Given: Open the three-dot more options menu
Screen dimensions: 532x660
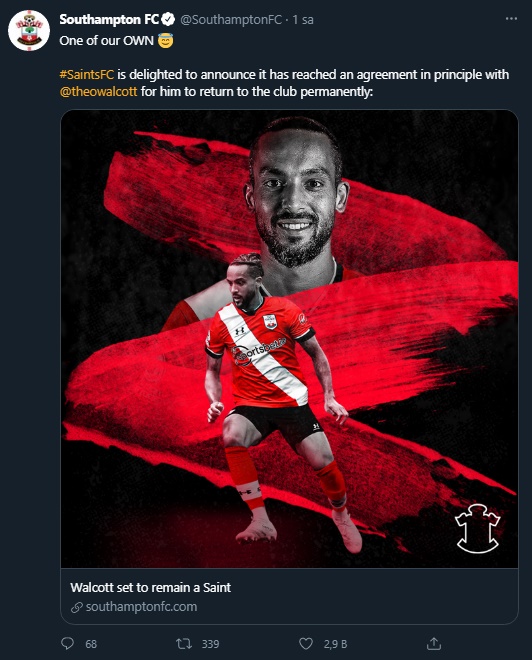Looking at the screenshot, I should pos(511,19).
